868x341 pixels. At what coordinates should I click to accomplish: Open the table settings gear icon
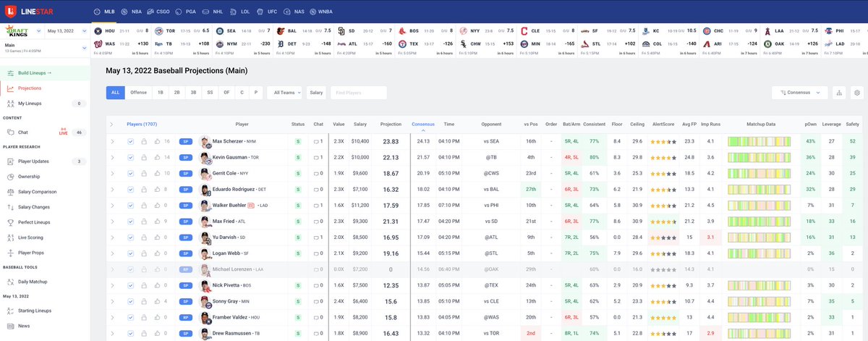coord(857,93)
